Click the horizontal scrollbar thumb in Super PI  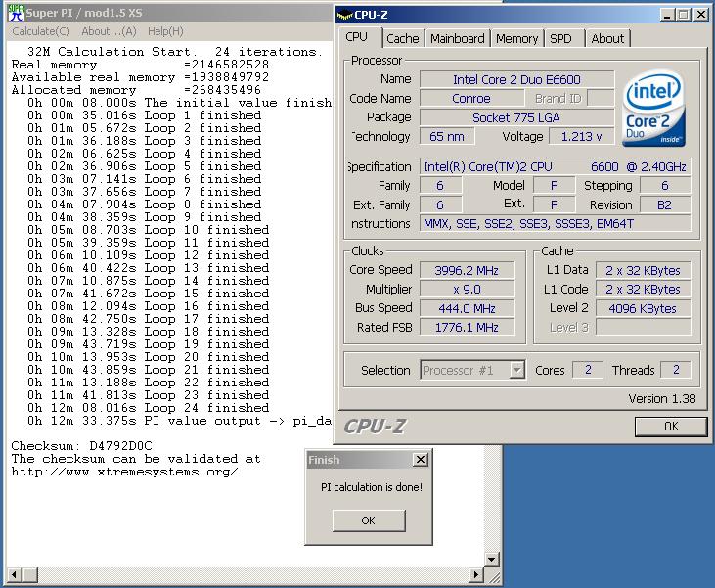30,574
